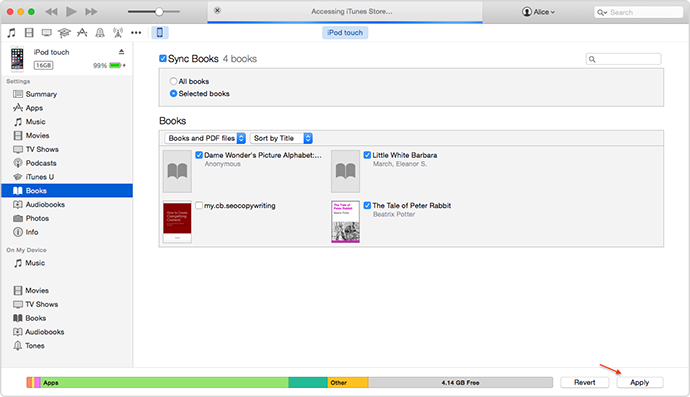Open the TV Shows icon in toolbar
Image resolution: width=690 pixels, height=397 pixels.
coord(47,33)
